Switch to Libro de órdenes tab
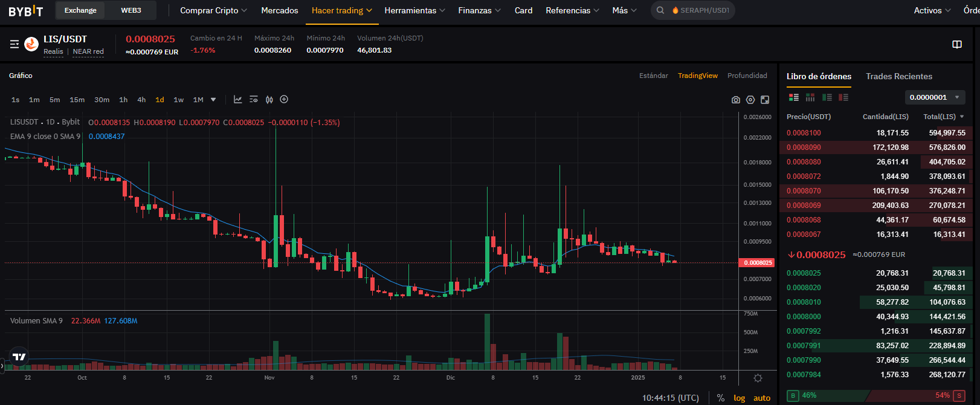The image size is (980, 405). pyautogui.click(x=819, y=76)
